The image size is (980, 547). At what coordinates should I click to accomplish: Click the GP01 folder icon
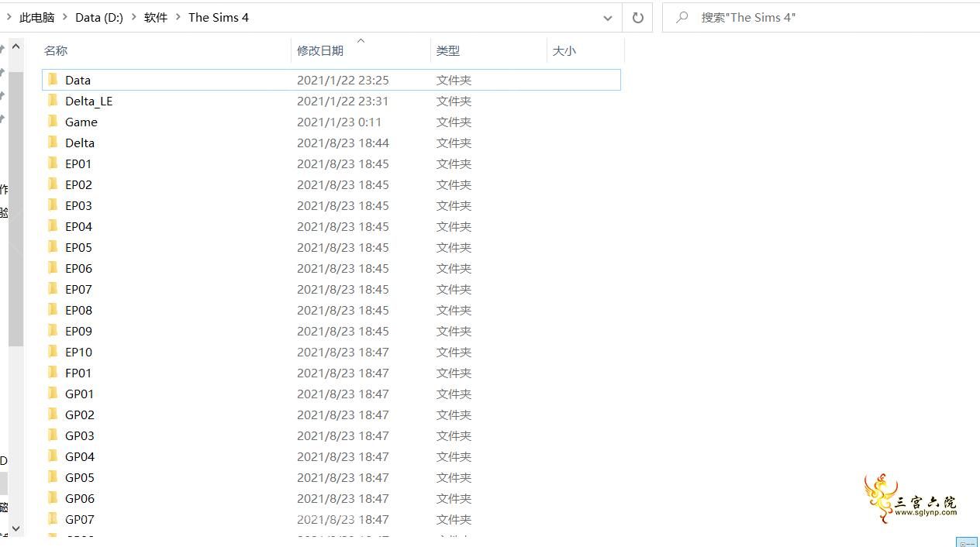pyautogui.click(x=53, y=394)
